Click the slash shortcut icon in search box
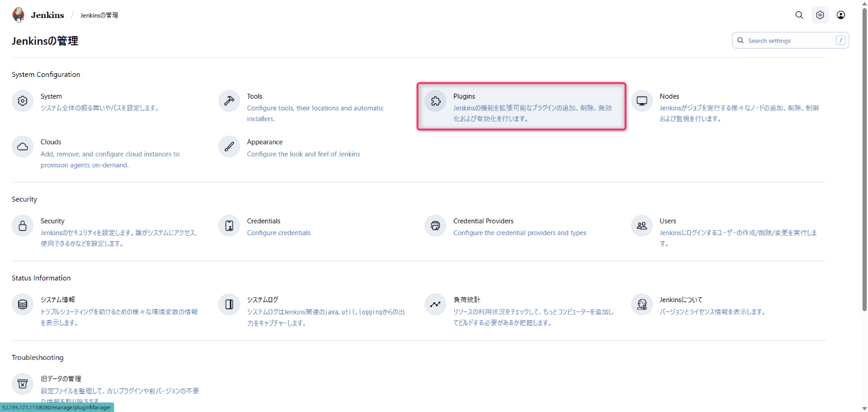Image resolution: width=868 pixels, height=412 pixels. click(841, 40)
